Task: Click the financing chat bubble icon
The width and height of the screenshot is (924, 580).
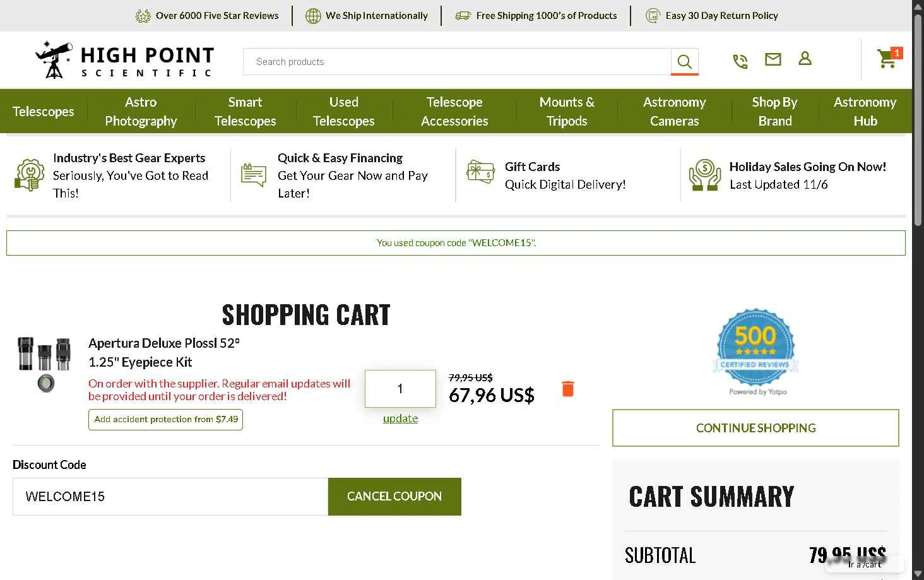Action: 254,175
